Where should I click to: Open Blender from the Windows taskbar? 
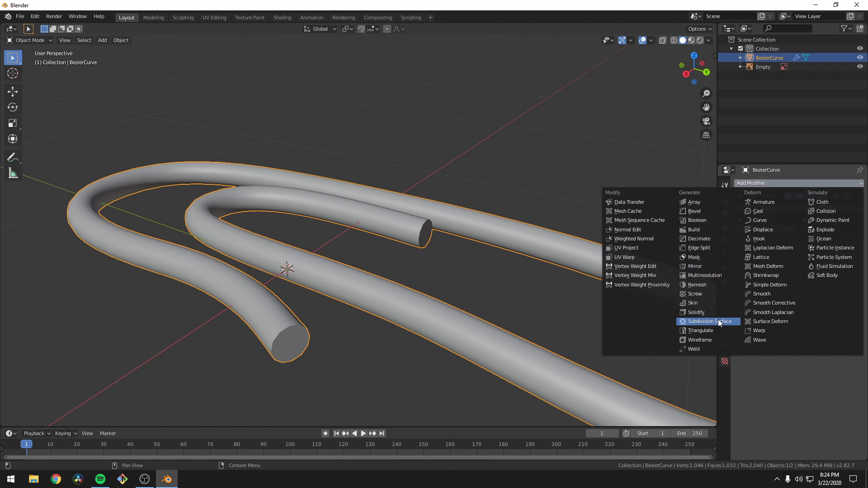coord(166,479)
